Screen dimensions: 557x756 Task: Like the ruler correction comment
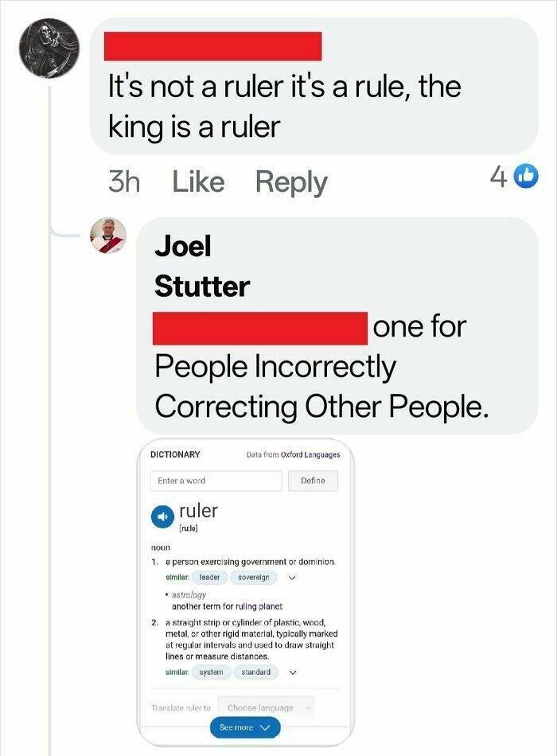(x=199, y=181)
